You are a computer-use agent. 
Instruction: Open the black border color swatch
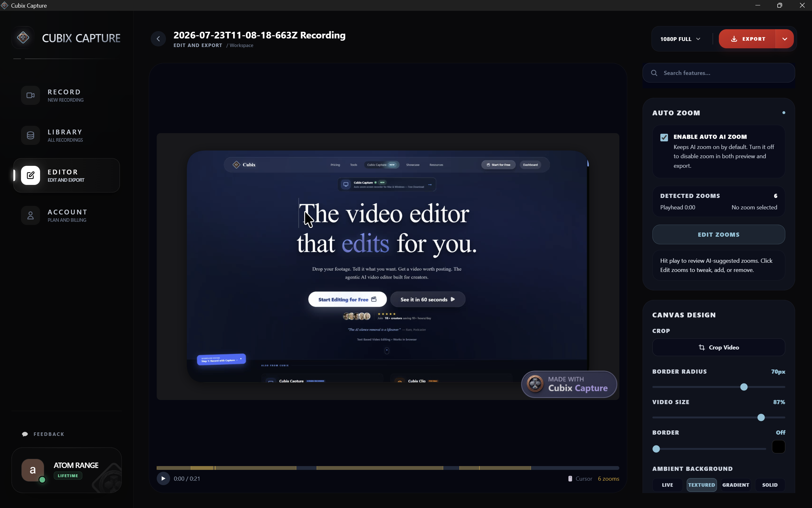(x=778, y=447)
